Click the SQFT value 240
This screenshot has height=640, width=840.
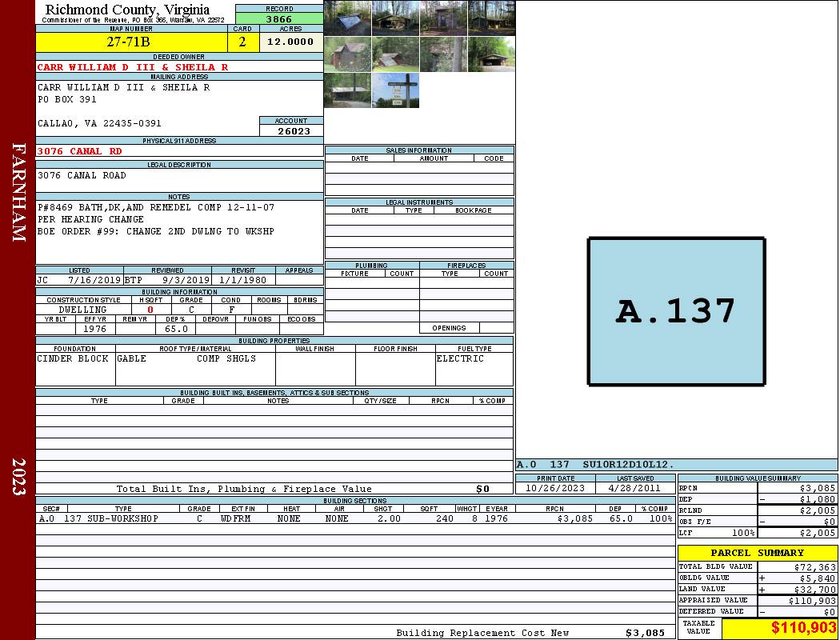pyautogui.click(x=444, y=518)
